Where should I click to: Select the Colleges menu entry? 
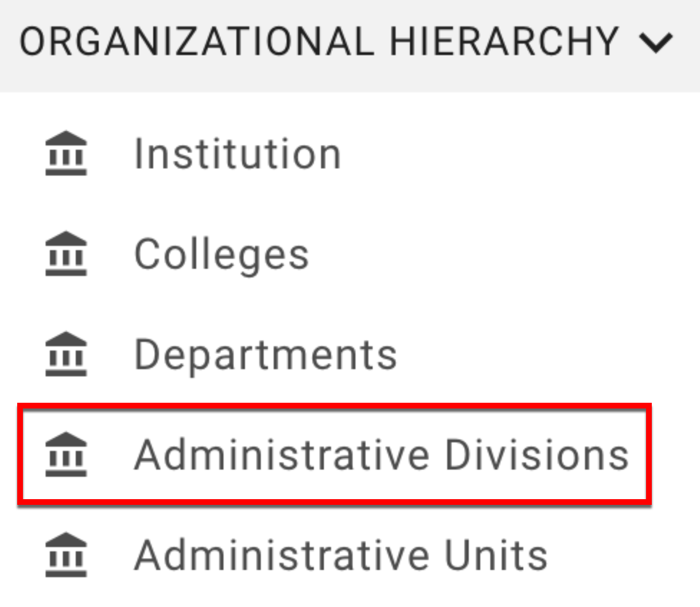[x=221, y=255]
